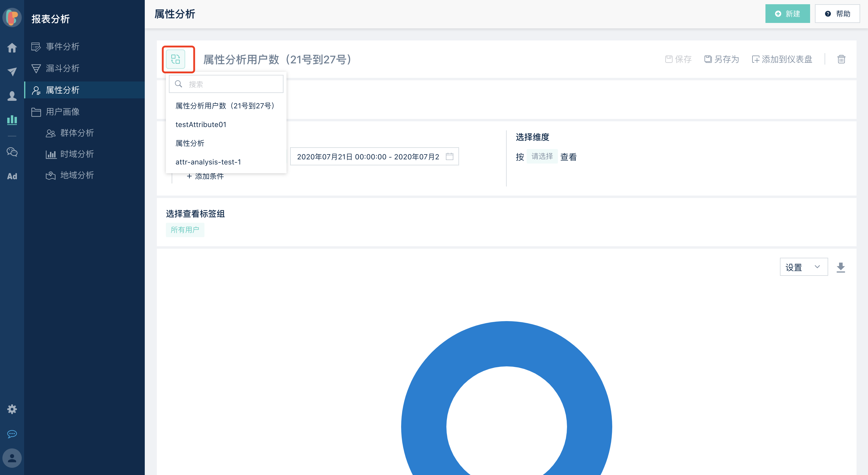Click 另存为 to save a copy
Viewport: 868px width, 475px height.
coord(721,59)
